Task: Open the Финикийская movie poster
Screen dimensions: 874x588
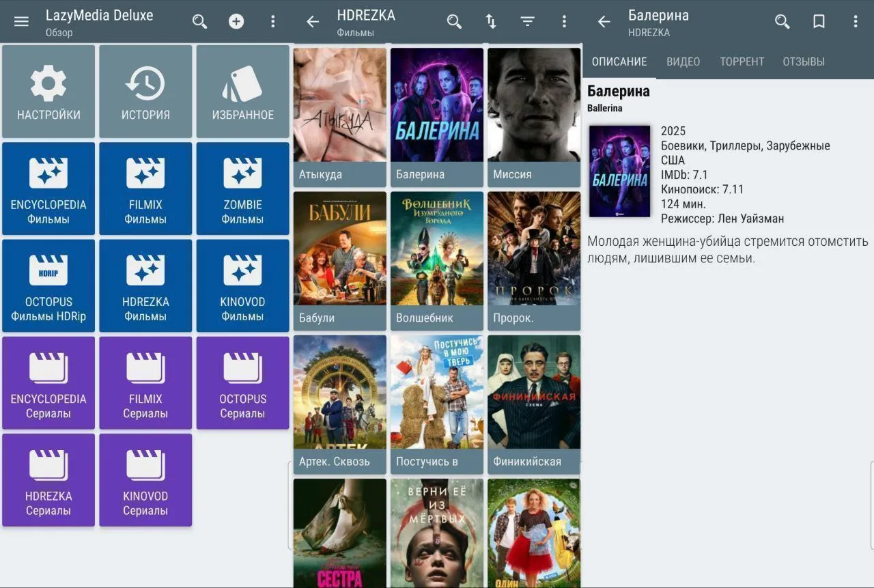Action: pyautogui.click(x=534, y=404)
